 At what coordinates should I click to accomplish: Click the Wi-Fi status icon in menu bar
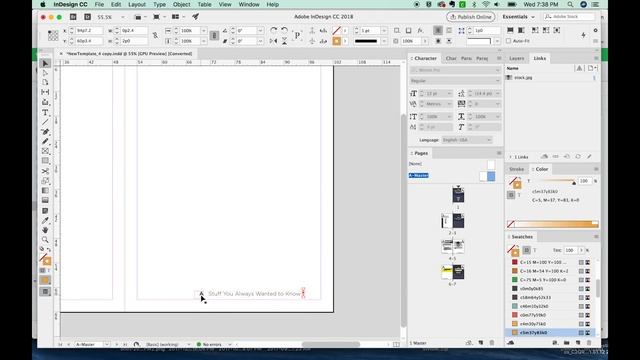coord(486,4)
